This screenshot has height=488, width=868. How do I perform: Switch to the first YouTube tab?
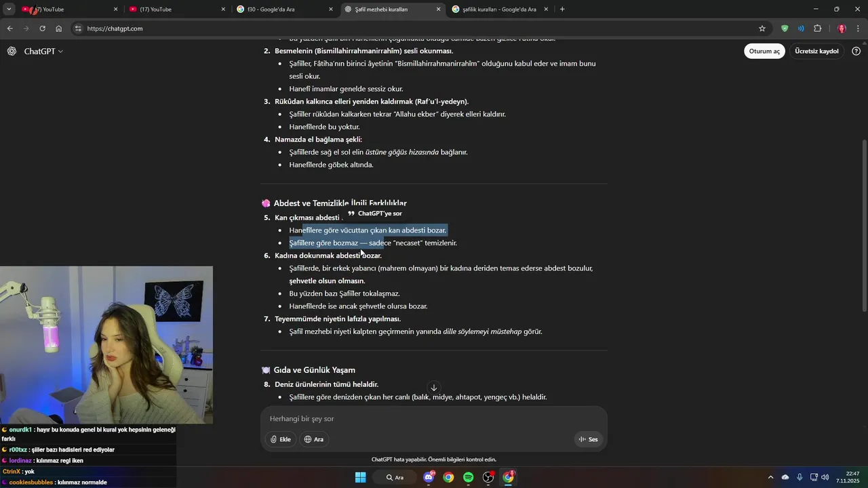(x=68, y=9)
